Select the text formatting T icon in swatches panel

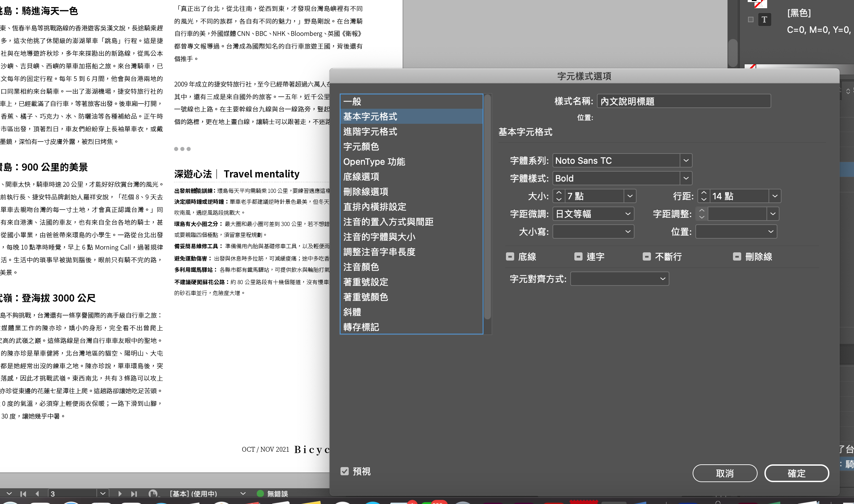(x=764, y=19)
